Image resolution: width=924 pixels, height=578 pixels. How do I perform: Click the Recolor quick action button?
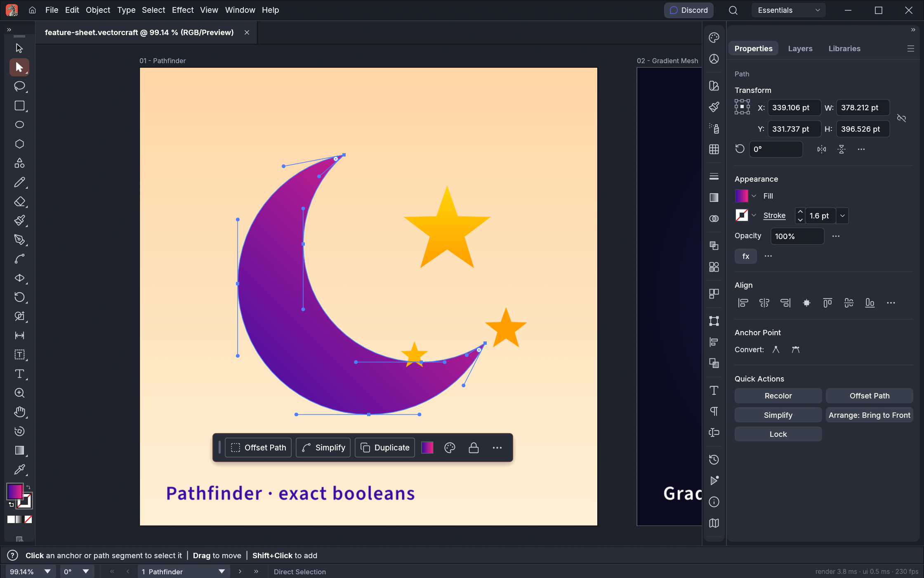click(778, 396)
